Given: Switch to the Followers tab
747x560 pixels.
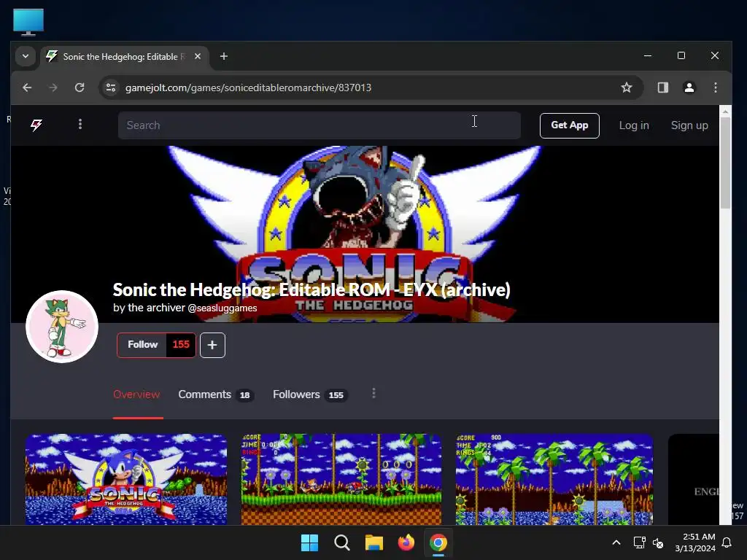Looking at the screenshot, I should (x=309, y=394).
